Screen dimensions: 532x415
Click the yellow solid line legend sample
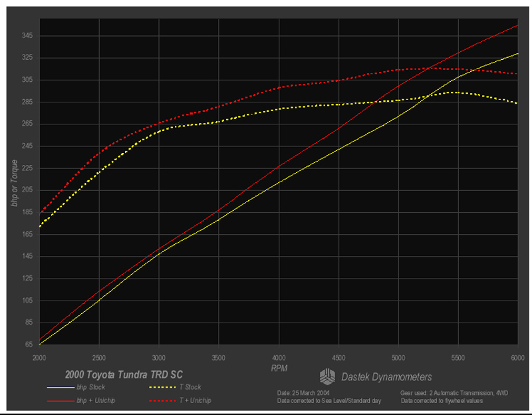click(x=61, y=388)
